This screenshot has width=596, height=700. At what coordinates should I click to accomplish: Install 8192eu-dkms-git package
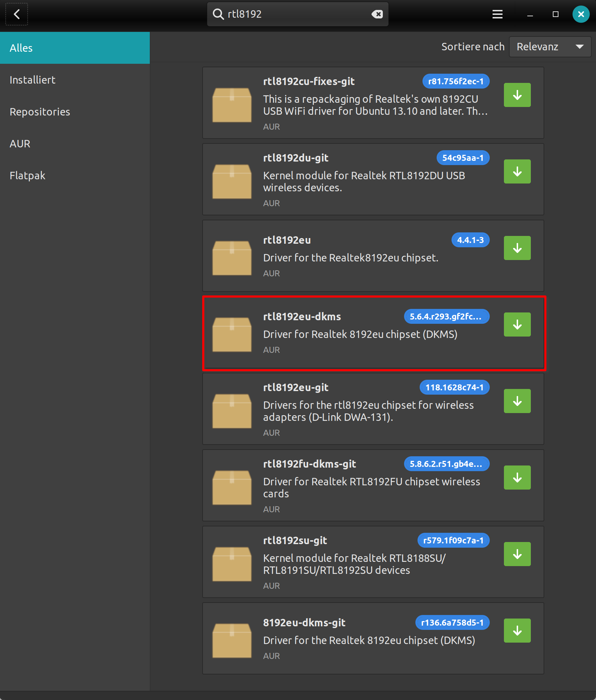point(517,631)
